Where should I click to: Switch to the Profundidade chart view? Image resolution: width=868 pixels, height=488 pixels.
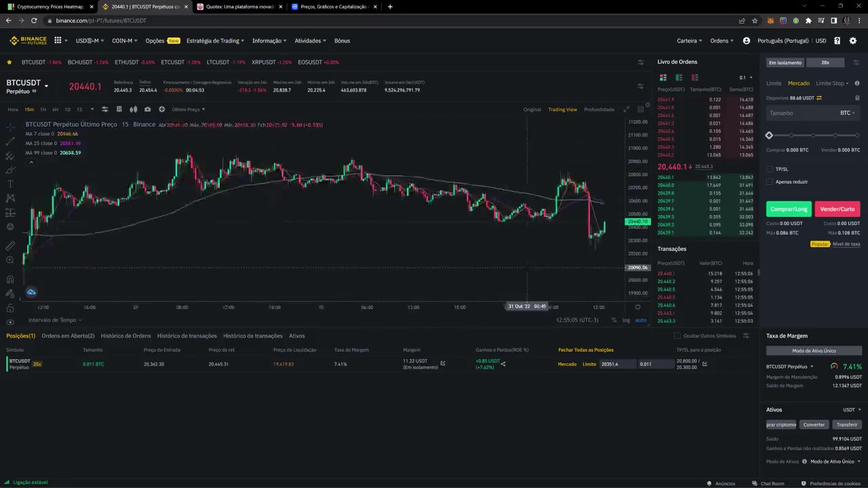click(599, 109)
